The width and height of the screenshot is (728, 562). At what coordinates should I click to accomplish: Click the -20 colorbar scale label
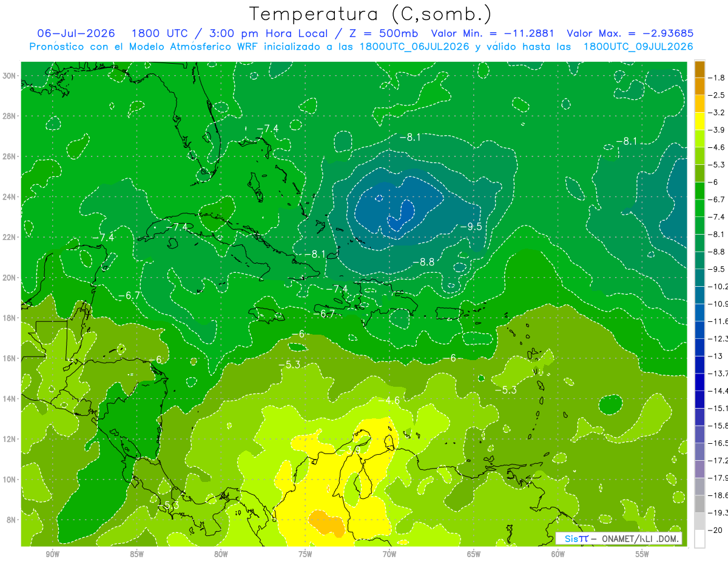pyautogui.click(x=715, y=530)
